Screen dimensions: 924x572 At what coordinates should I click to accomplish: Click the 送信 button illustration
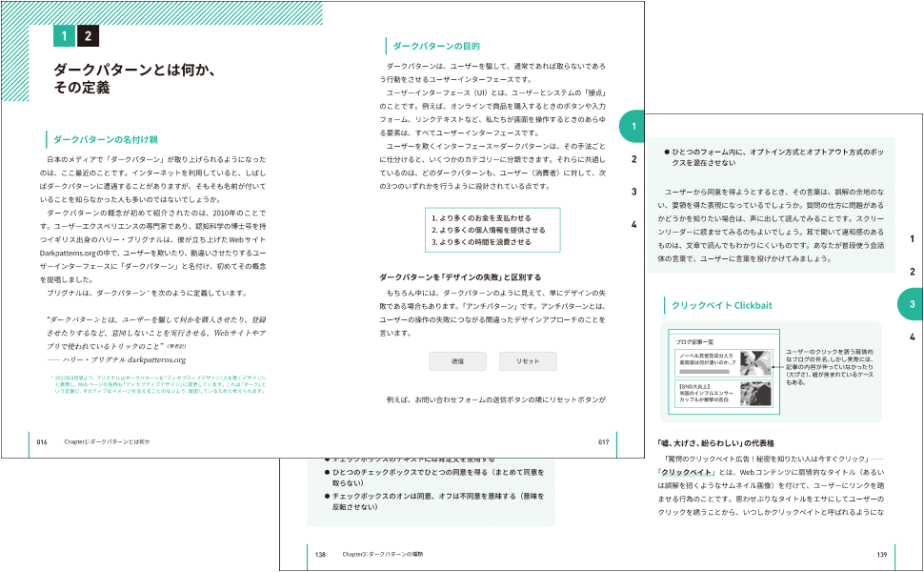tap(458, 361)
